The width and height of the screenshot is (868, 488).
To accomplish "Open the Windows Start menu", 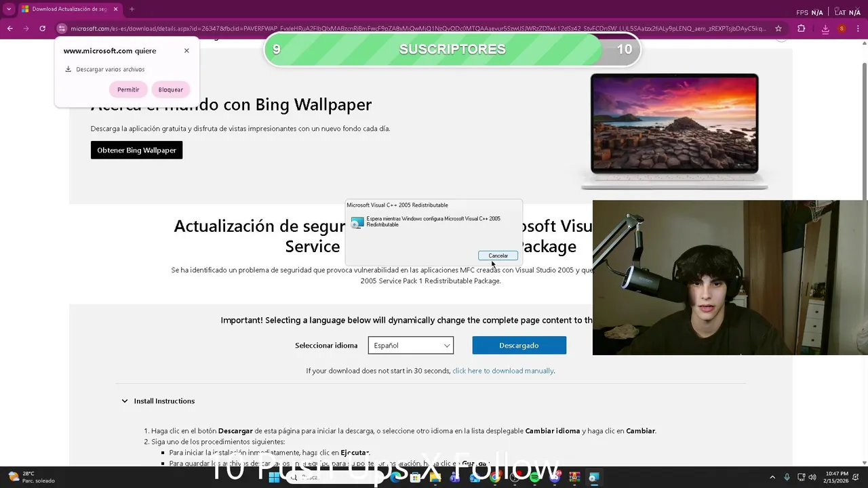I will pyautogui.click(x=274, y=477).
